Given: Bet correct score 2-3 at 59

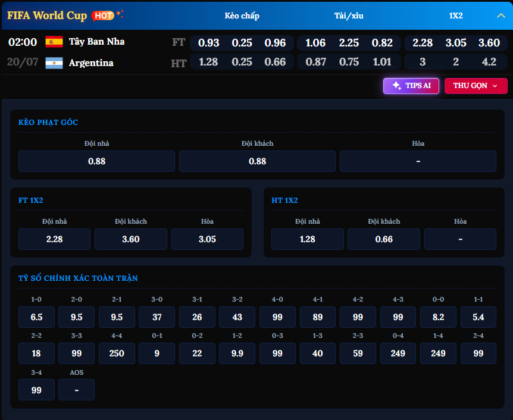Looking at the screenshot, I should (358, 353).
